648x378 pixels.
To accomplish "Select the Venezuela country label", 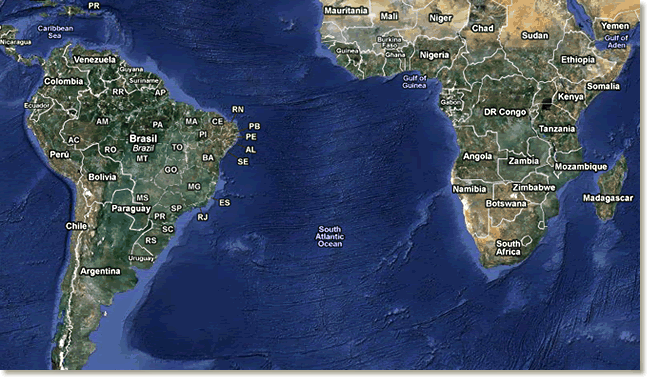I will click(95, 59).
